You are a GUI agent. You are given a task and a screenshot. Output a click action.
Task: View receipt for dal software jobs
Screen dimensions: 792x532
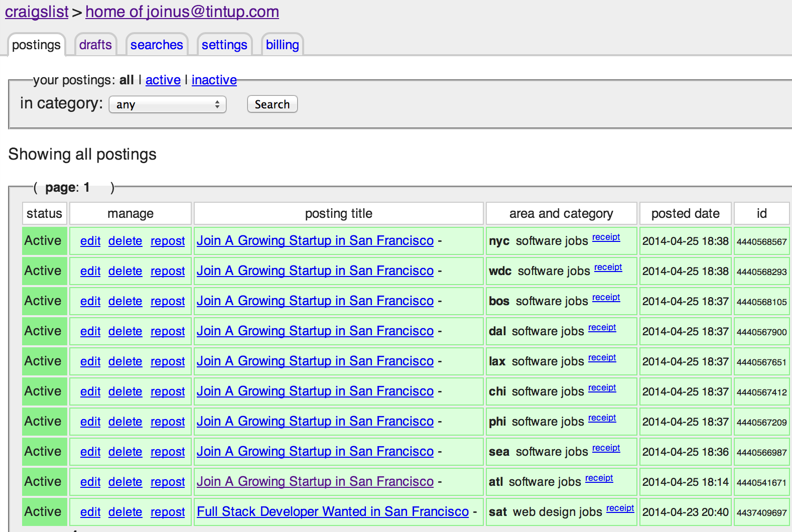(x=602, y=327)
